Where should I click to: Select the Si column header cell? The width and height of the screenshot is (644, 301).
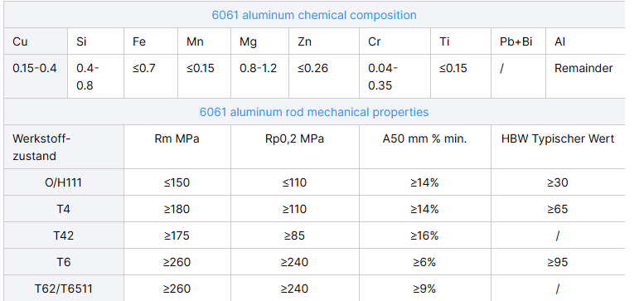pos(95,41)
